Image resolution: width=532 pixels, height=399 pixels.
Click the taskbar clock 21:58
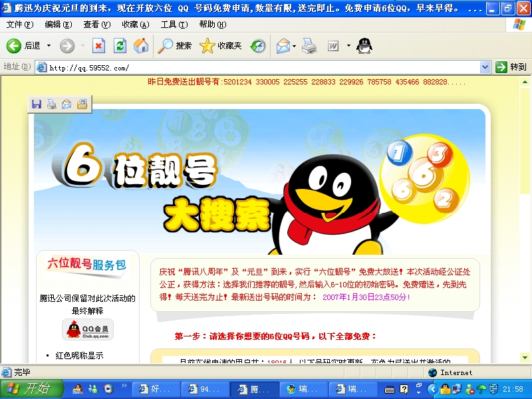tap(513, 389)
